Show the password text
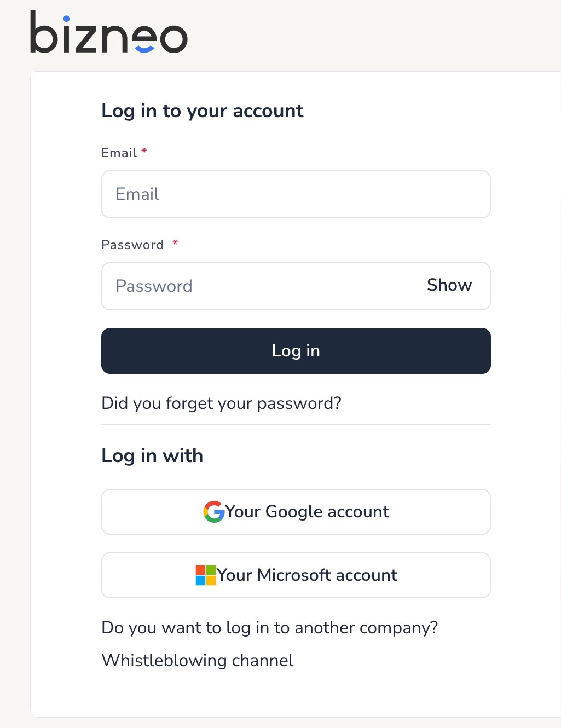The image size is (561, 728). (x=449, y=285)
